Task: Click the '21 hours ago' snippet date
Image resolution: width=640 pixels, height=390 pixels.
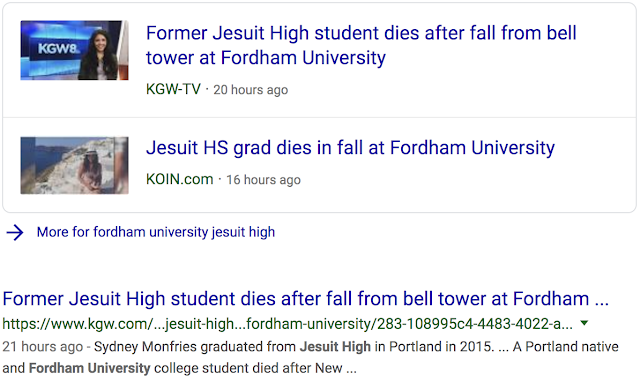Action: tap(42, 347)
